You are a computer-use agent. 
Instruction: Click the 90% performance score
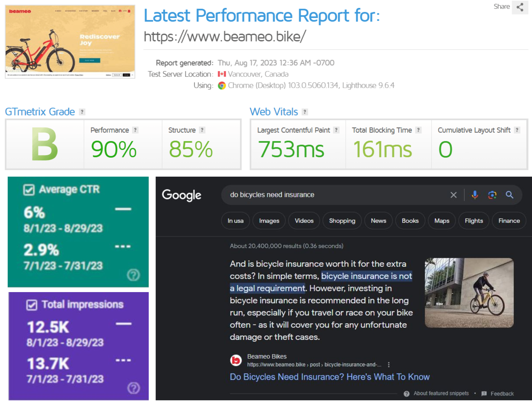(x=114, y=150)
